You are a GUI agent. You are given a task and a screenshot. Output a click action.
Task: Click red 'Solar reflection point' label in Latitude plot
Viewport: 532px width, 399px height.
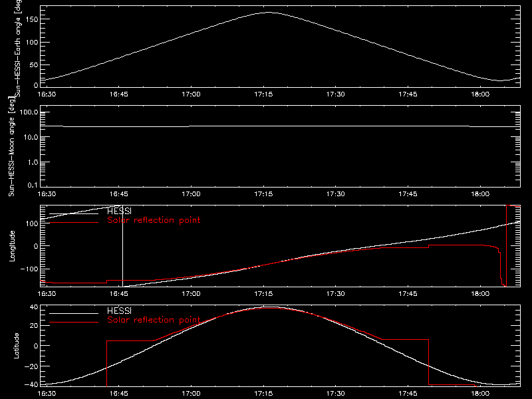(154, 320)
